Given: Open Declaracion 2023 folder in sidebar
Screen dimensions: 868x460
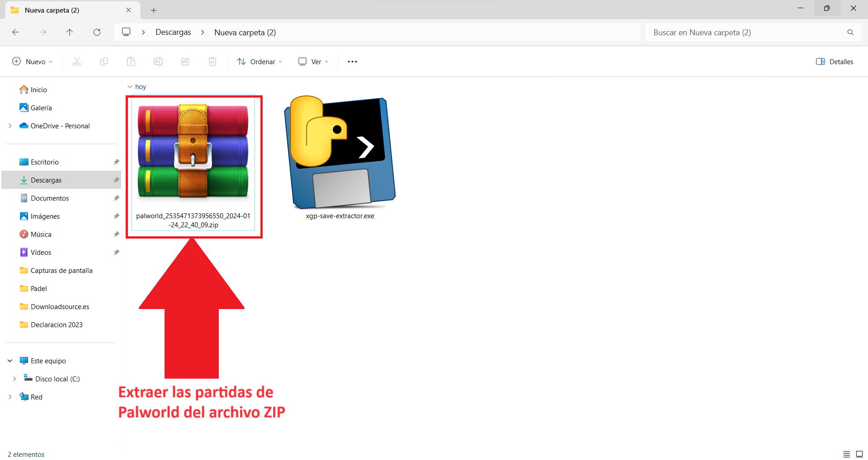Looking at the screenshot, I should pos(51,324).
